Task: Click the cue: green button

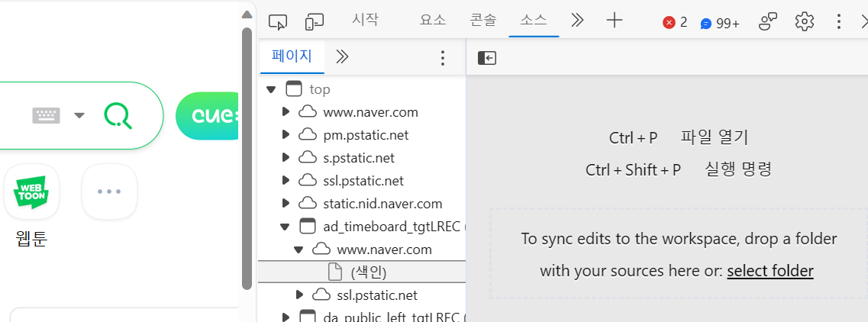Action: point(207,116)
